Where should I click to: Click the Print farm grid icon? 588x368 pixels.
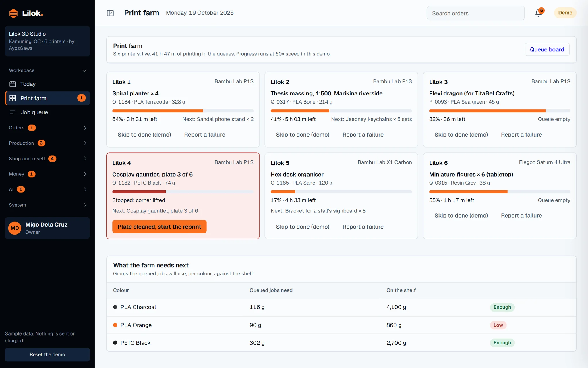13,98
